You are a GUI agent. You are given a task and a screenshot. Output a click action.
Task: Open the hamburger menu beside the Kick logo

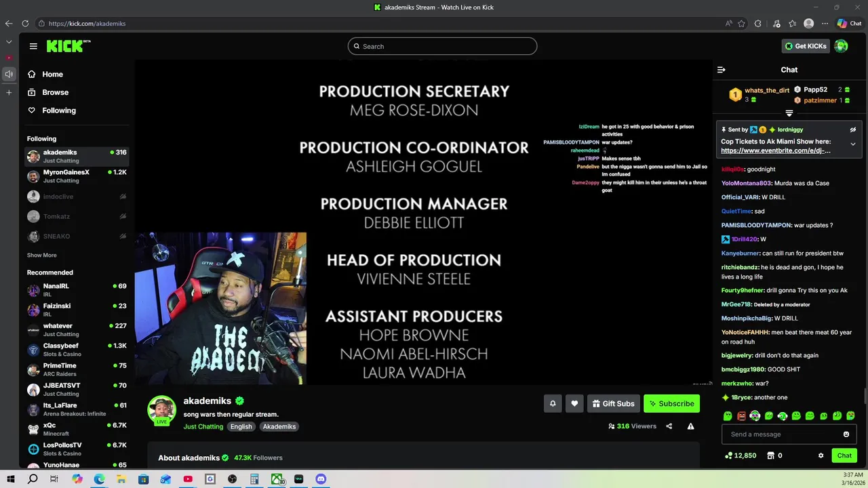[x=33, y=46]
